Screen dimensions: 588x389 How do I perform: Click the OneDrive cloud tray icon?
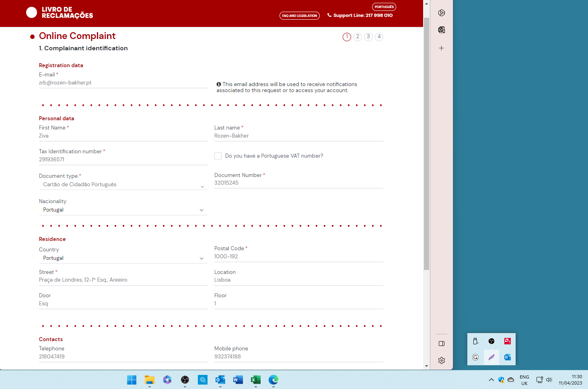tap(511, 380)
